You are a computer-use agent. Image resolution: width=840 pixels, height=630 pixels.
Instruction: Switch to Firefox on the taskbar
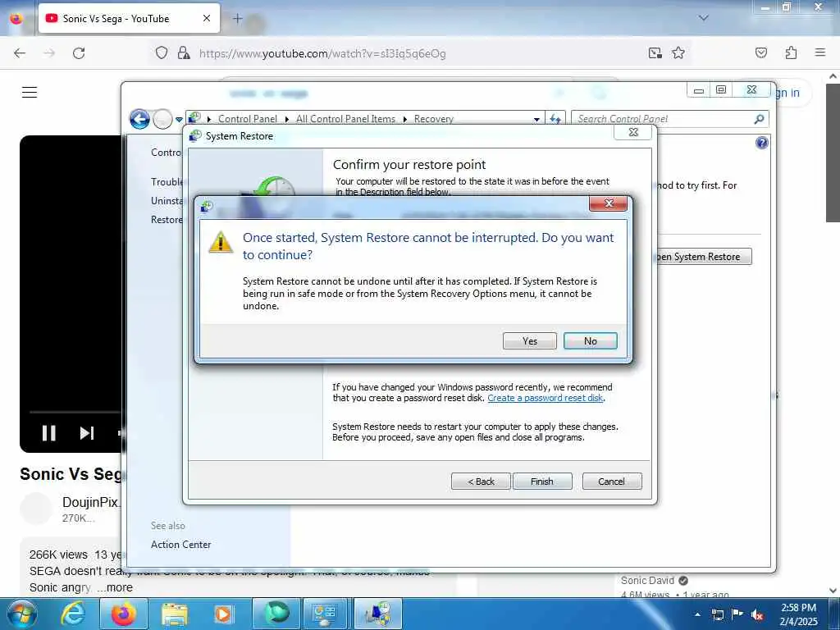[x=123, y=614]
